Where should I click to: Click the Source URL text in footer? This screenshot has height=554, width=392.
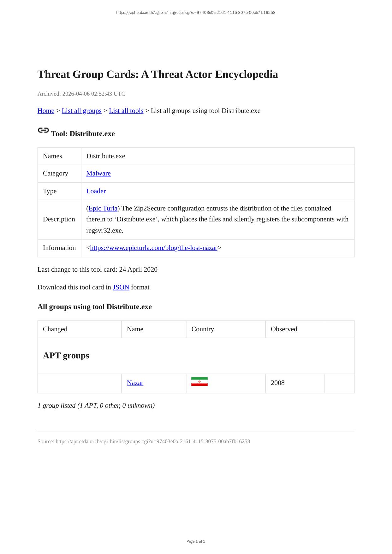click(x=153, y=441)
